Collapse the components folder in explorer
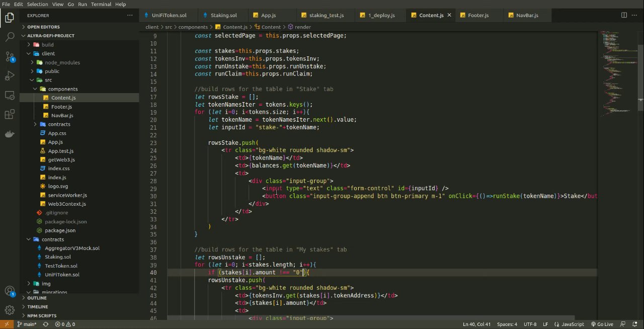This screenshot has width=644, height=329. (x=62, y=89)
